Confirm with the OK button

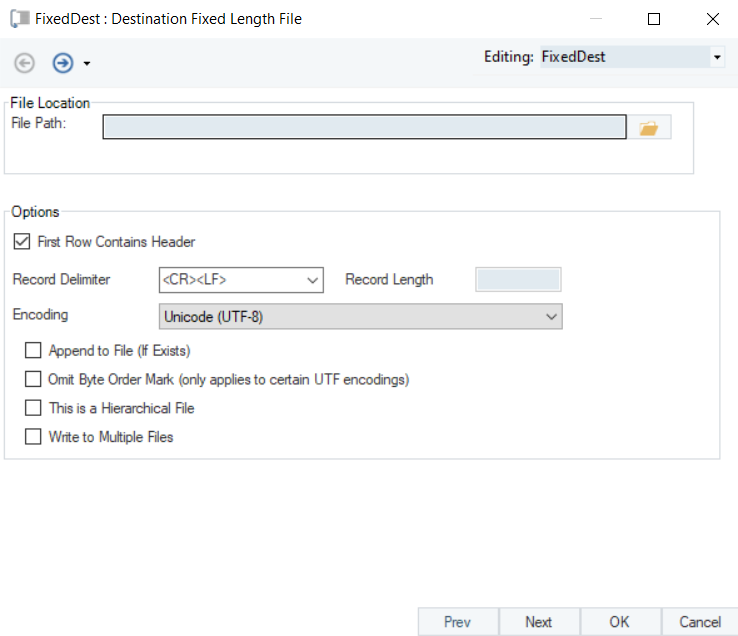point(619,622)
